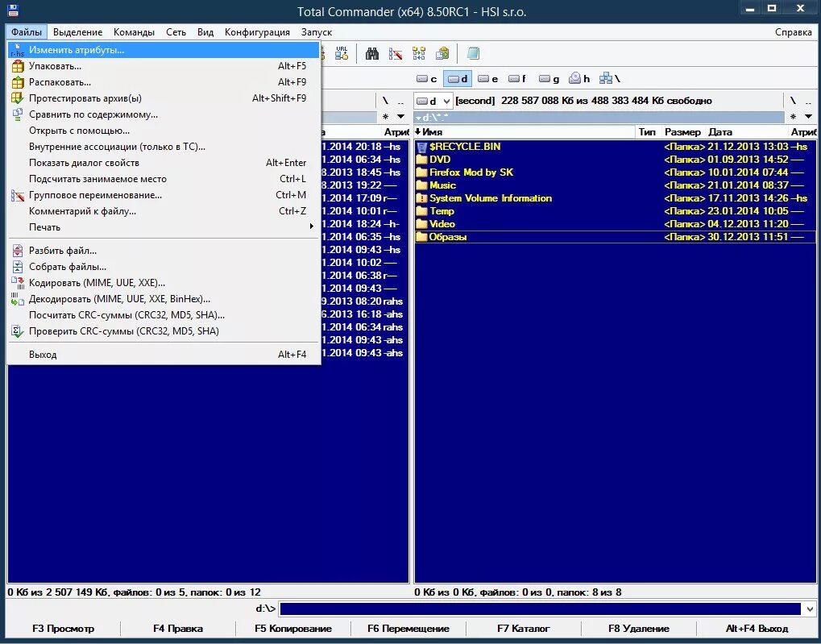Select the Образы folder
821x644 pixels.
pyautogui.click(x=616, y=237)
